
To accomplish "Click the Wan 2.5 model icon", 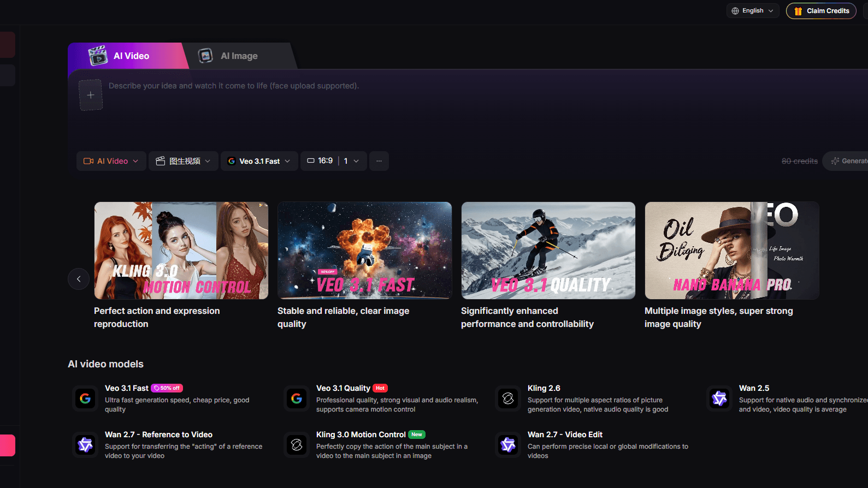I will pyautogui.click(x=719, y=398).
